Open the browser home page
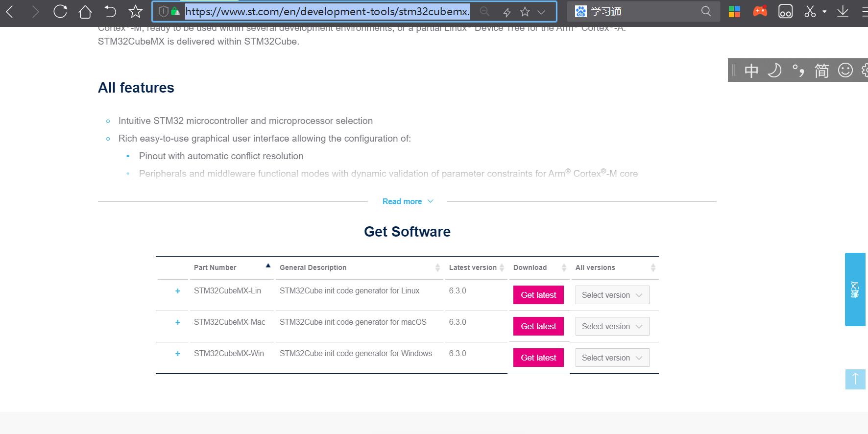The width and height of the screenshot is (868, 434). pyautogui.click(x=85, y=12)
